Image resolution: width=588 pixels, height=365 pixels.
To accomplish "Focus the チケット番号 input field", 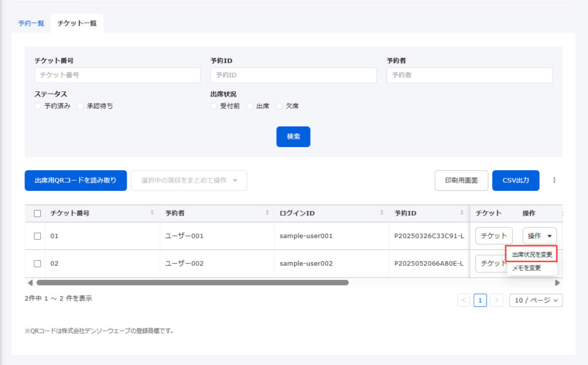I will (x=117, y=75).
